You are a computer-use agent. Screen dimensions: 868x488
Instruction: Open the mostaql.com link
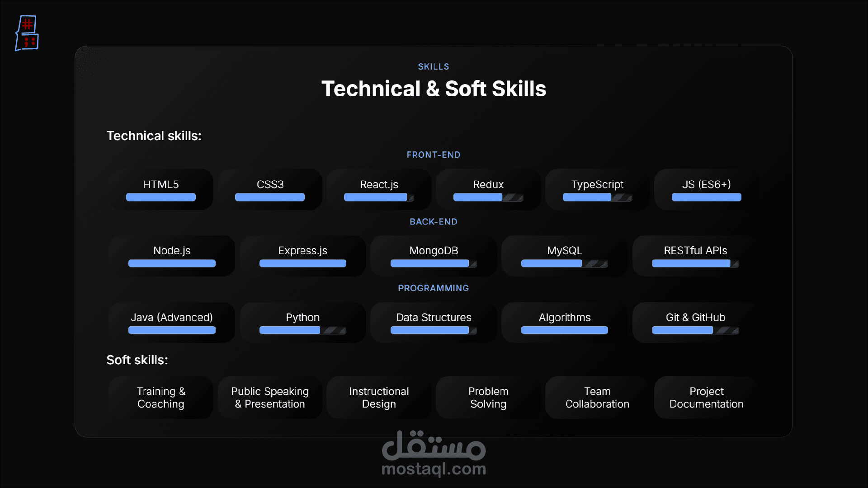[x=434, y=469]
